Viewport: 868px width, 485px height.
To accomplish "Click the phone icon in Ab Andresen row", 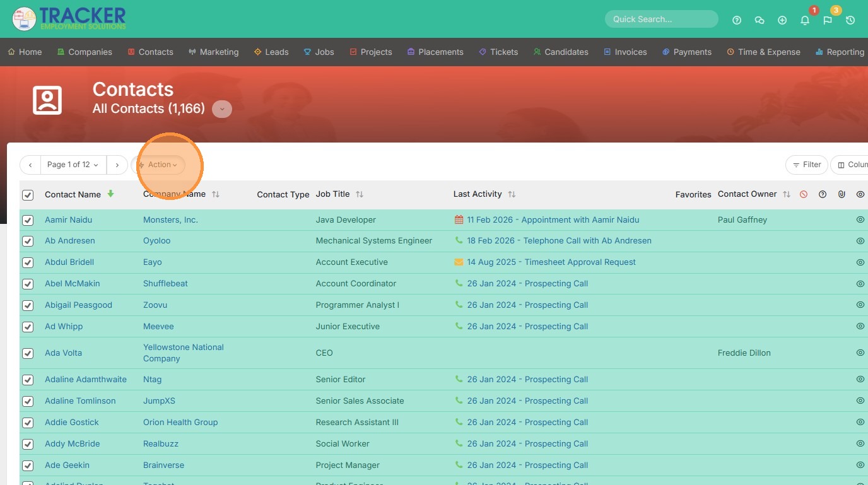I will click(459, 240).
